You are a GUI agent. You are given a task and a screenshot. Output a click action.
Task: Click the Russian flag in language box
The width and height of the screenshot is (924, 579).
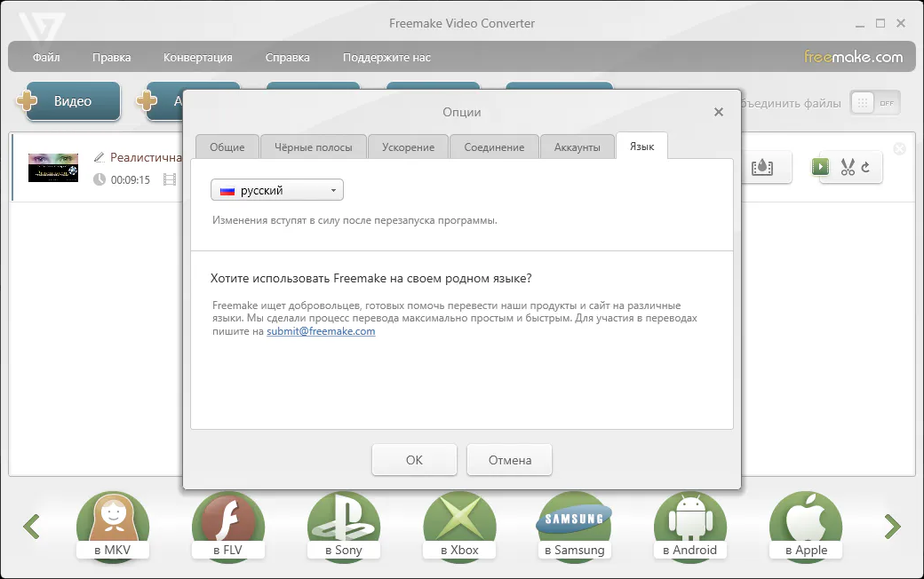coord(227,191)
